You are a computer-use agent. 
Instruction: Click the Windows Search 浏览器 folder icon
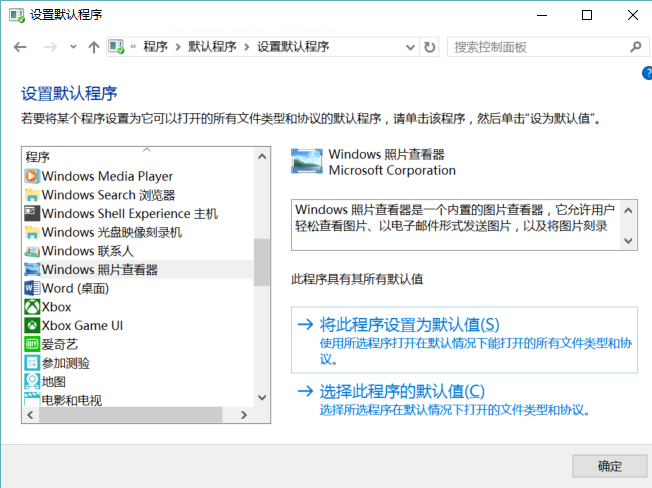coord(32,195)
